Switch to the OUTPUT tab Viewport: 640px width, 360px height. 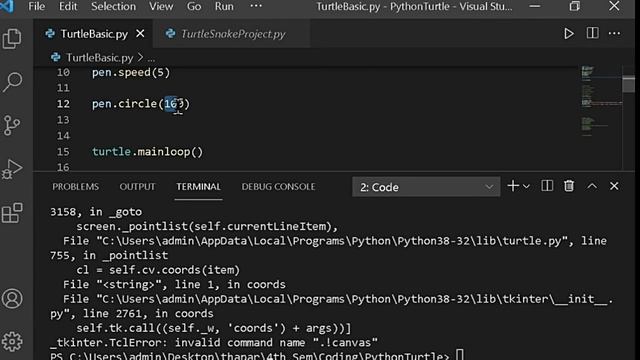pyautogui.click(x=137, y=187)
